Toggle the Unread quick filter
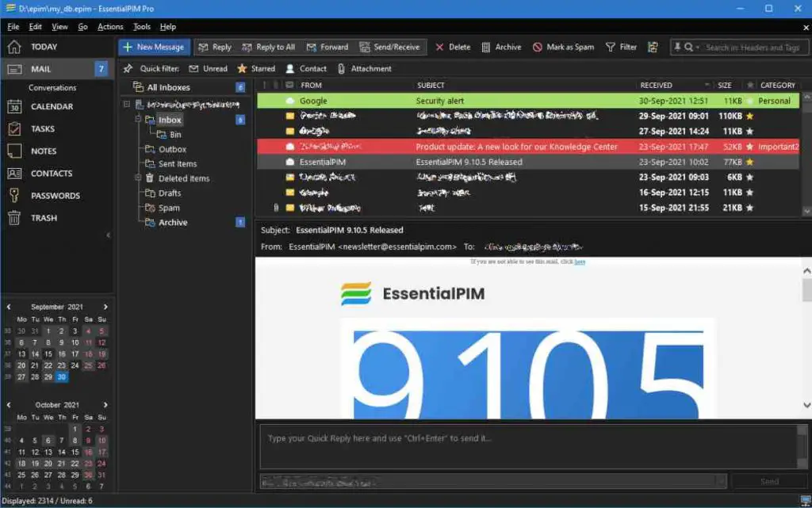Screen dimensions: 812x508 [209, 68]
